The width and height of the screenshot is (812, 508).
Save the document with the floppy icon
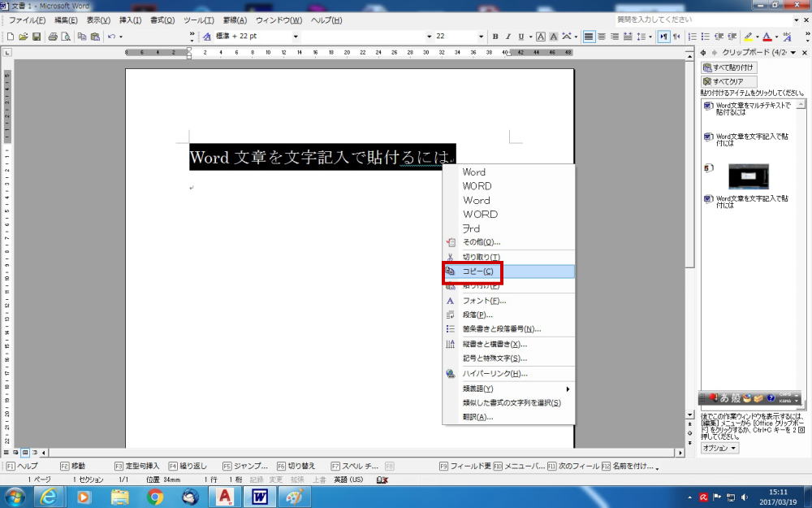click(37, 37)
